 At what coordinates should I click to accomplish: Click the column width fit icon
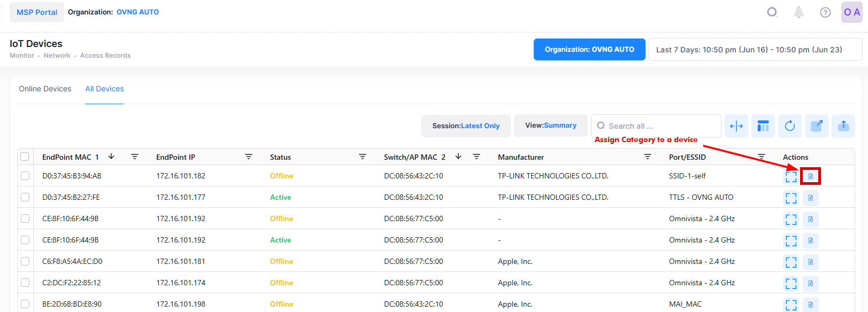(x=736, y=126)
